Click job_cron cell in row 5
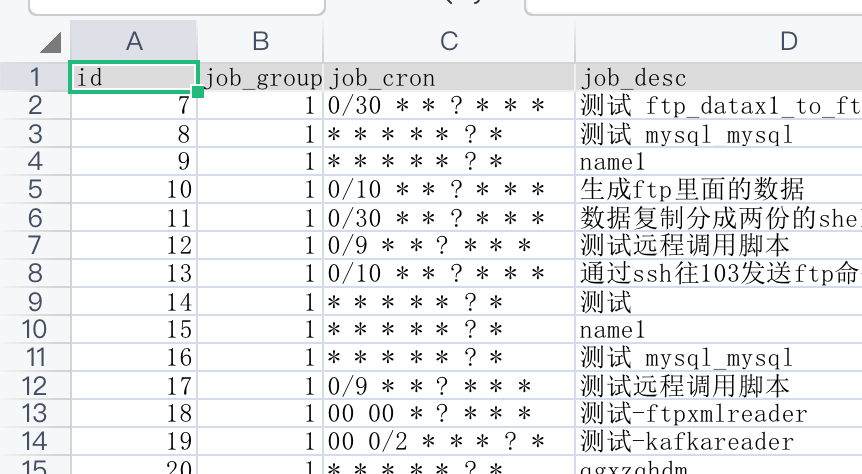 click(x=449, y=189)
